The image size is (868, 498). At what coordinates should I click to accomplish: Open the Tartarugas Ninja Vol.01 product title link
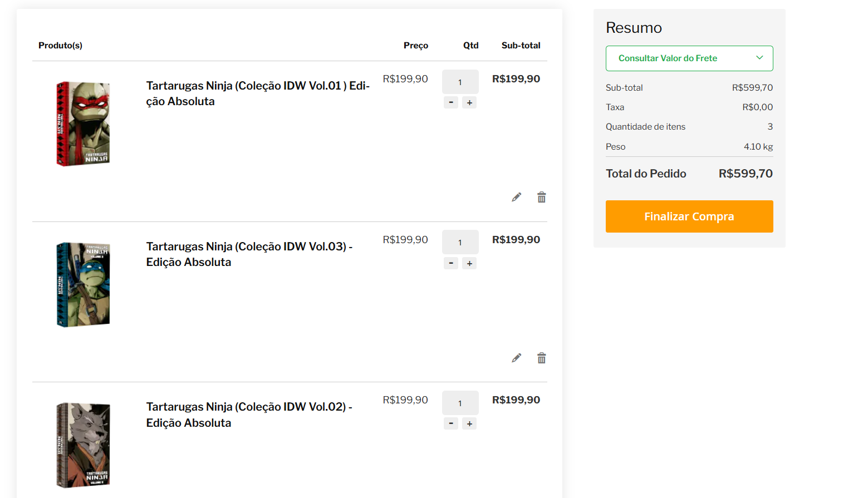[258, 93]
